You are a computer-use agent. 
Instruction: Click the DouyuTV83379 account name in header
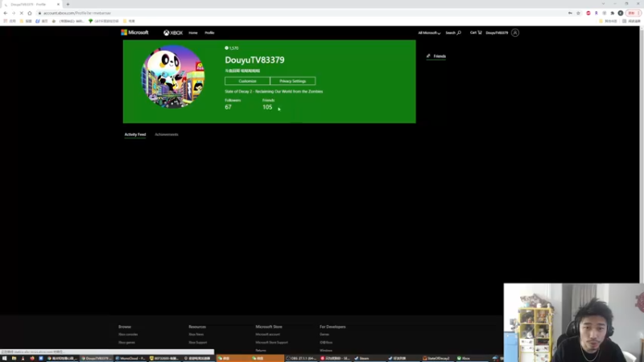coord(497,33)
